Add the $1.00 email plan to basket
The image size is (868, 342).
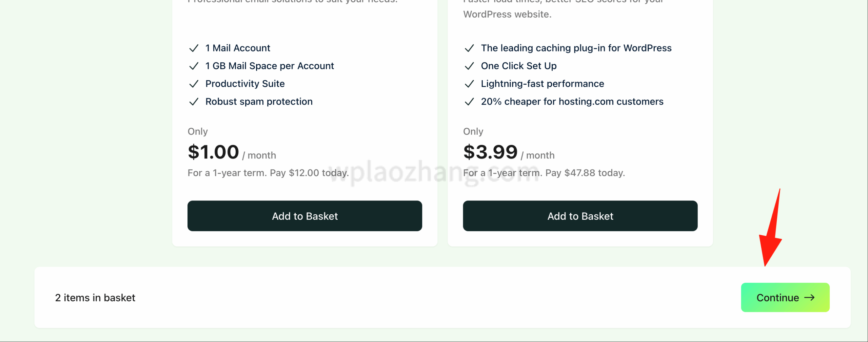304,216
